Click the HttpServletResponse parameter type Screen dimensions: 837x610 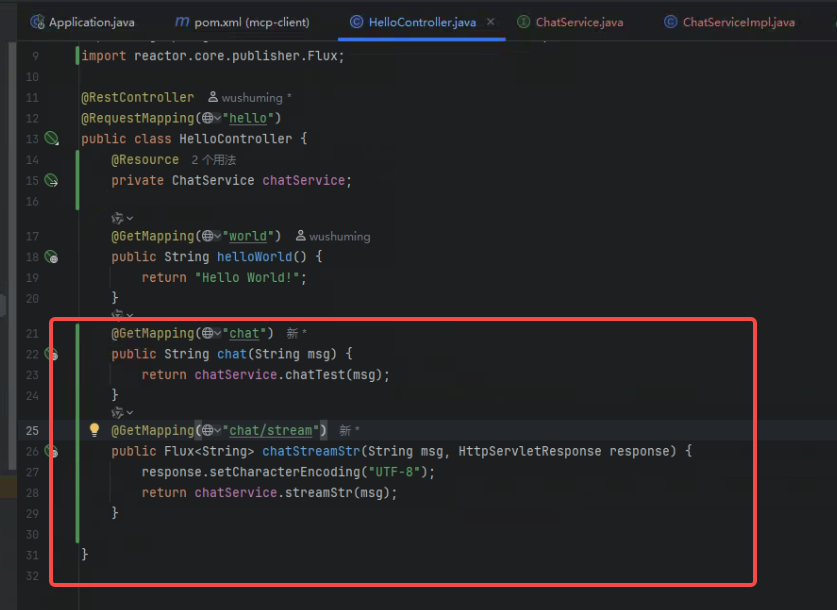(x=530, y=451)
